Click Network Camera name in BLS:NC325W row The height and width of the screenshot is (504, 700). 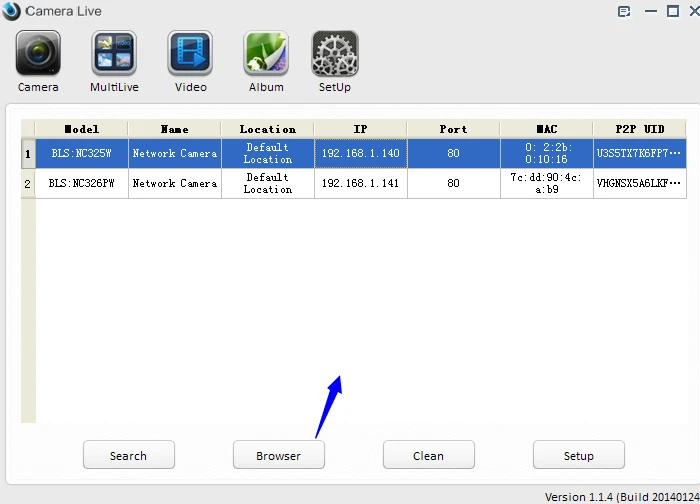175,153
